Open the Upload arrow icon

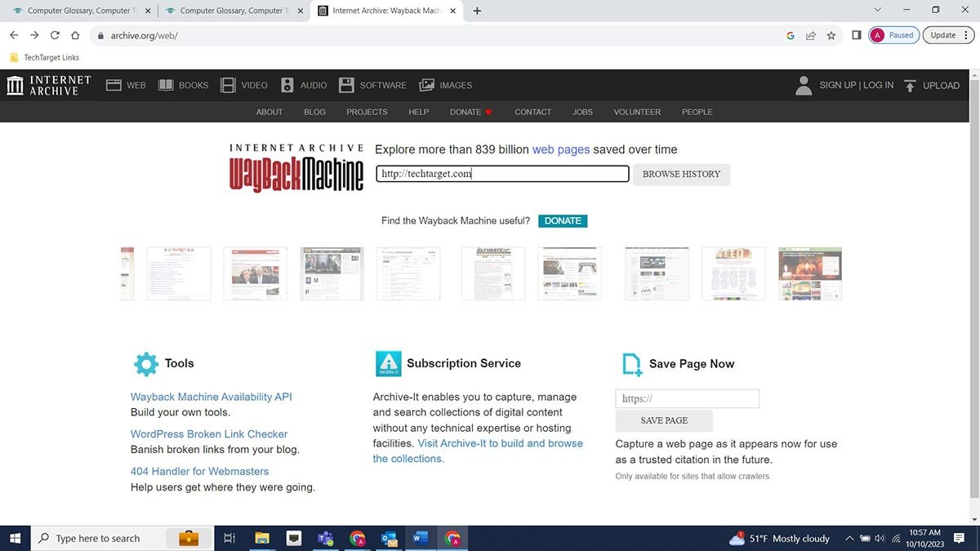[911, 85]
